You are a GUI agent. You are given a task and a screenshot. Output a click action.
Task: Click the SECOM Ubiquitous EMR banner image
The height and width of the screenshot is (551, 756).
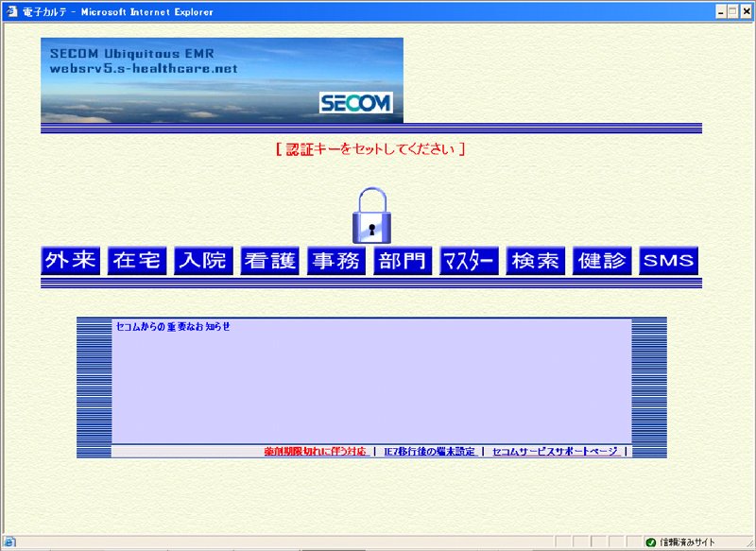tap(222, 80)
